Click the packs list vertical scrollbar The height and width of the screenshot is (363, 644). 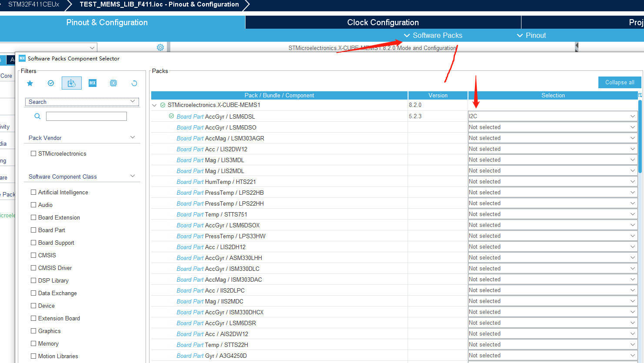[640, 137]
